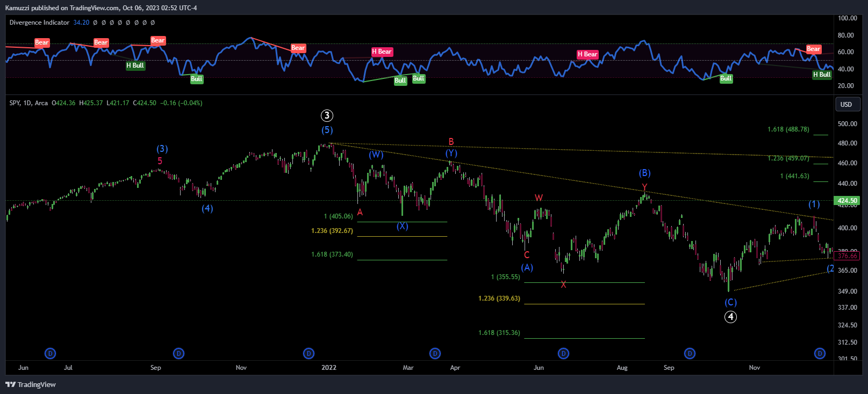Select the red B wave label
This screenshot has width=868, height=394.
451,142
